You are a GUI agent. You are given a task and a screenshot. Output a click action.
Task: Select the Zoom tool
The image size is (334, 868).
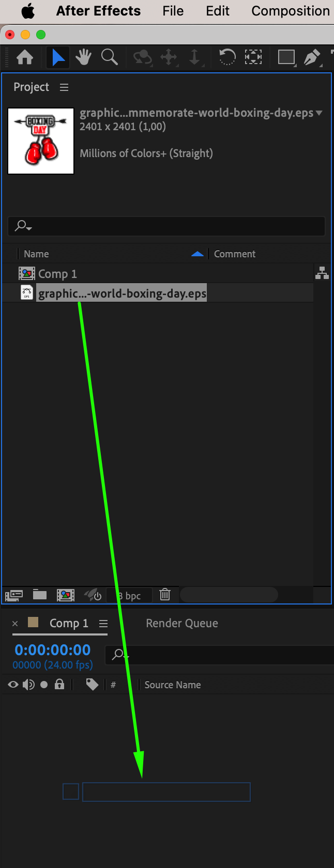109,57
